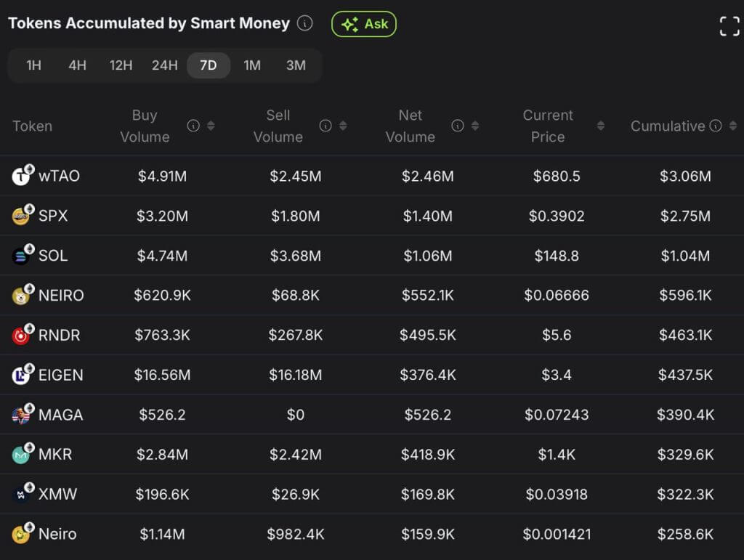
Task: Click wTAO buy volume $4.91M
Action: point(162,176)
